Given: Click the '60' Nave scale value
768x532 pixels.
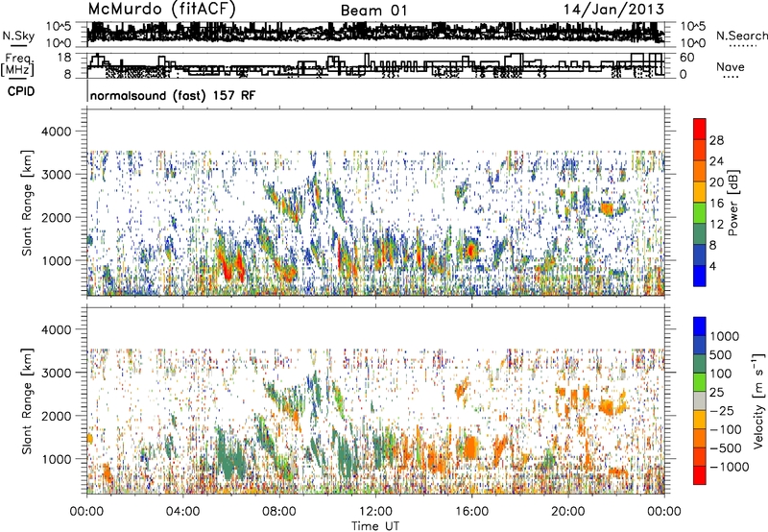Looking at the screenshot, I should (687, 58).
